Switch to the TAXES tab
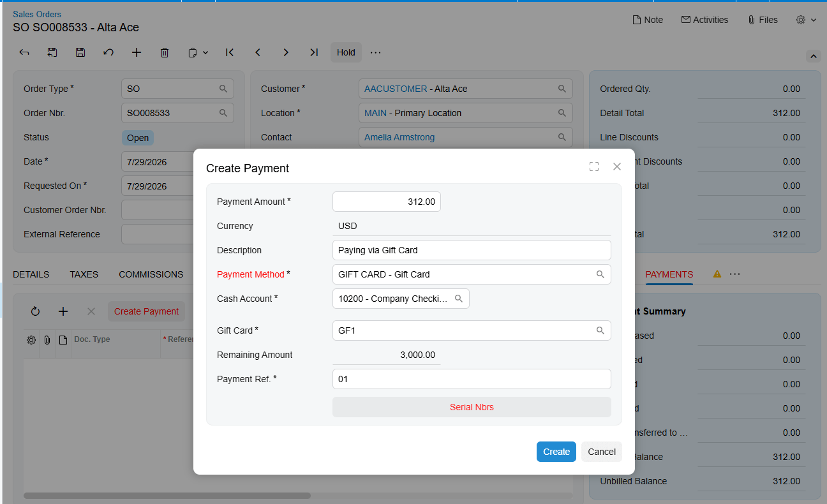 pyautogui.click(x=84, y=274)
